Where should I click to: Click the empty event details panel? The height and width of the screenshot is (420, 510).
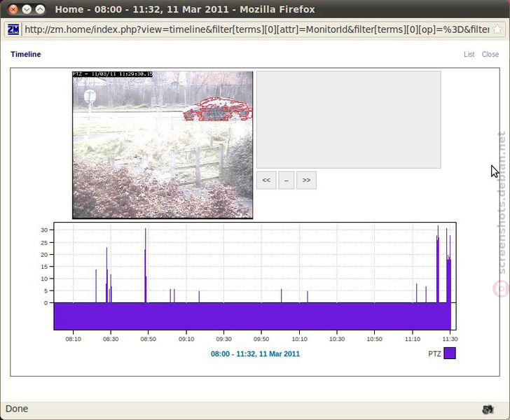349,120
